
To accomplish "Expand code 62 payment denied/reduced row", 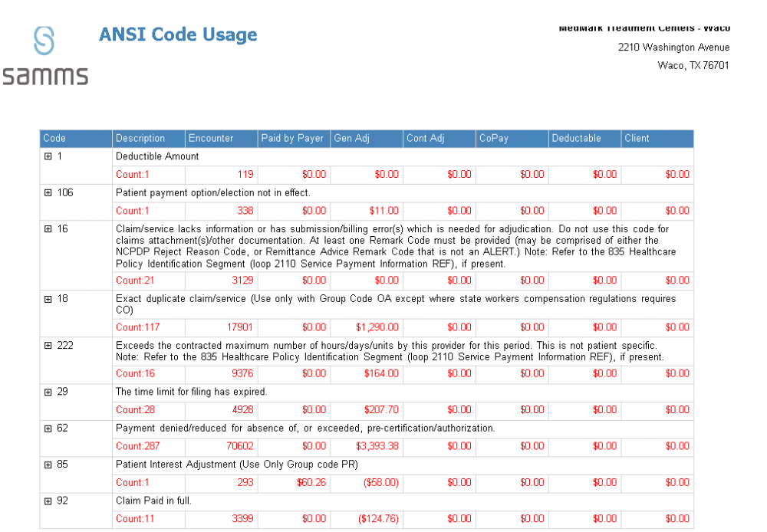I will point(47,428).
